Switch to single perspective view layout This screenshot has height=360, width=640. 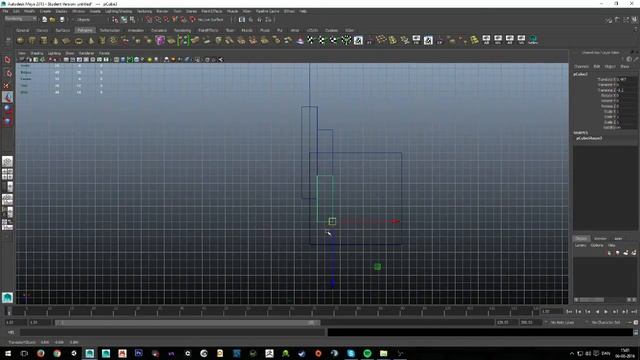click(7, 162)
